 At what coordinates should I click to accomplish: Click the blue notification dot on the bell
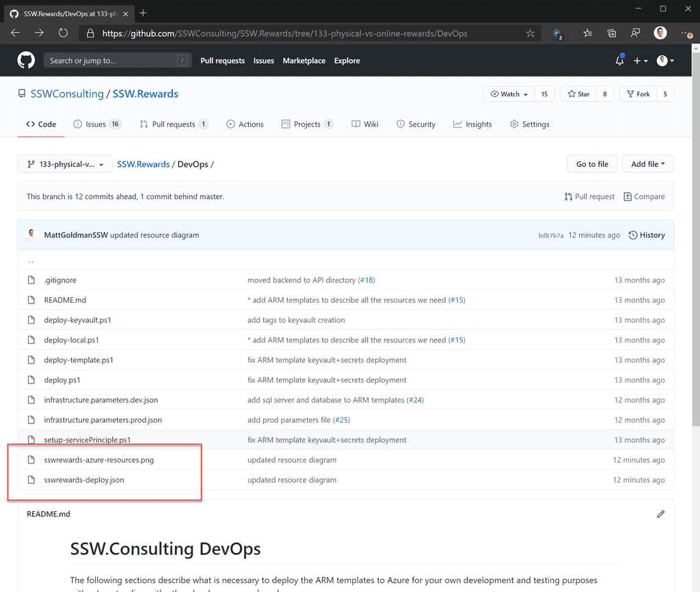pos(623,55)
